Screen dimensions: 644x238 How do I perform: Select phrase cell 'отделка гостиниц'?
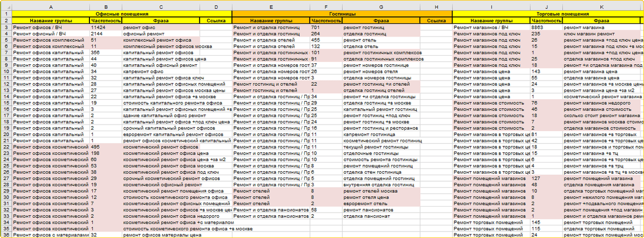pyautogui.click(x=381, y=33)
